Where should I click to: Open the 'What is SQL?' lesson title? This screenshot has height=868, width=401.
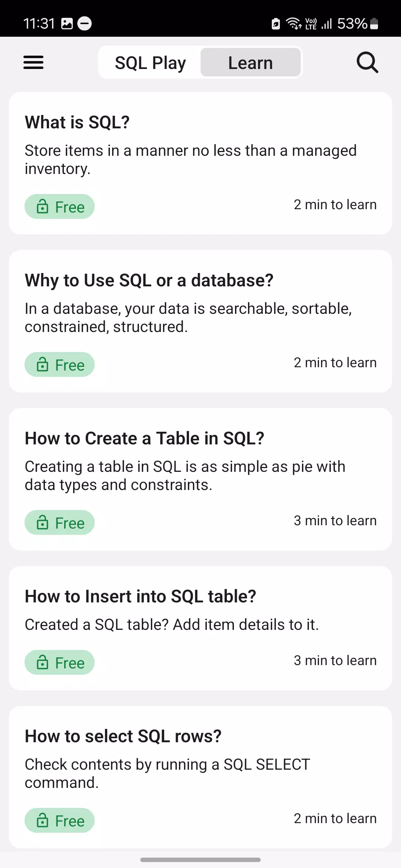click(x=77, y=122)
